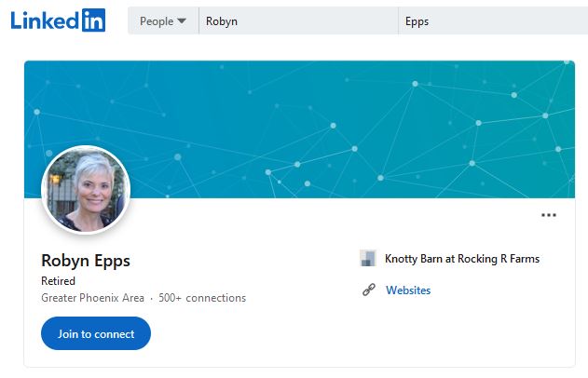Screen dimensions: 588x378
Task: Click the chain link icon beside Websites
Action: point(369,290)
